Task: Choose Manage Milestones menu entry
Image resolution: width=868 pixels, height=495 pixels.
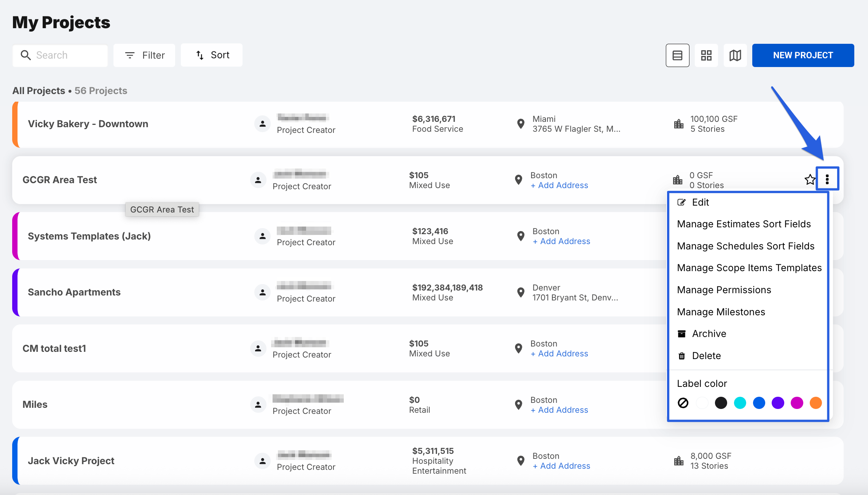Action: [721, 312]
